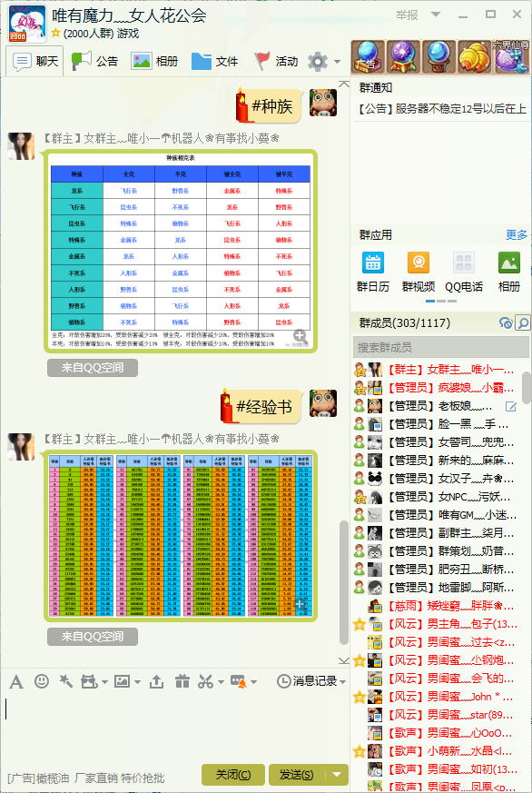Click the send gift box icon
This screenshot has width=532, height=793.
(182, 681)
